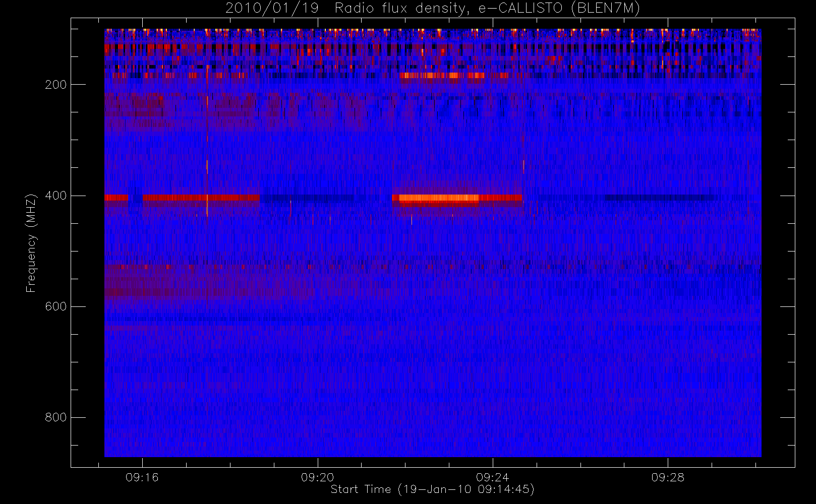
Task: Click the 800 frequency tick label
Action: tap(56, 417)
